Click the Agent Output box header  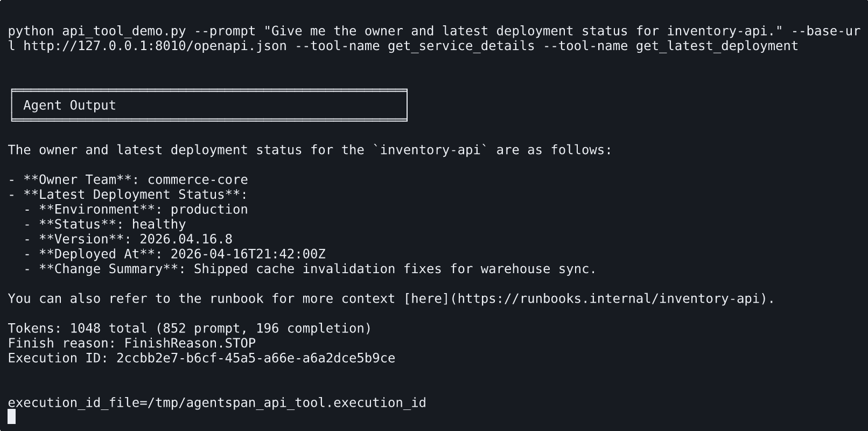tap(209, 106)
